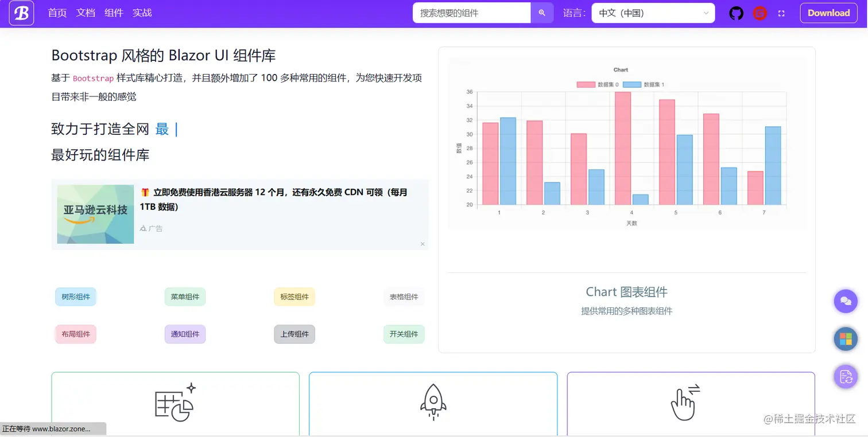Click the purple document-refresh floating button
Screen dimensions: 868x437
845,376
